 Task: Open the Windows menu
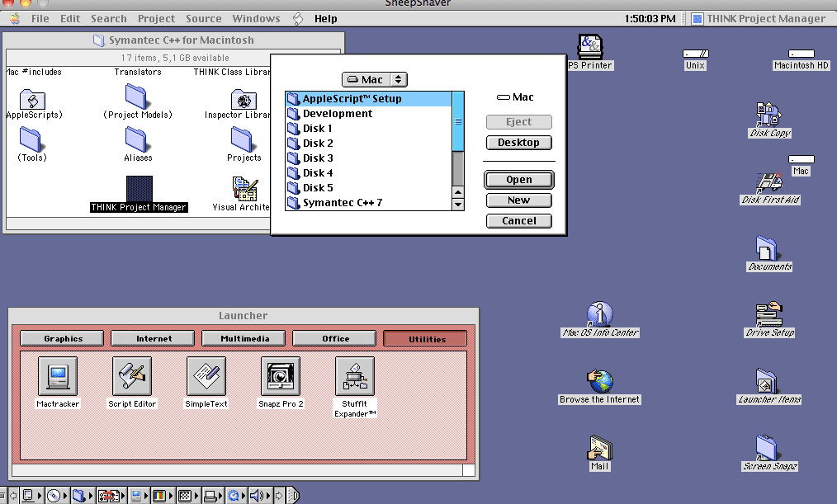256,19
